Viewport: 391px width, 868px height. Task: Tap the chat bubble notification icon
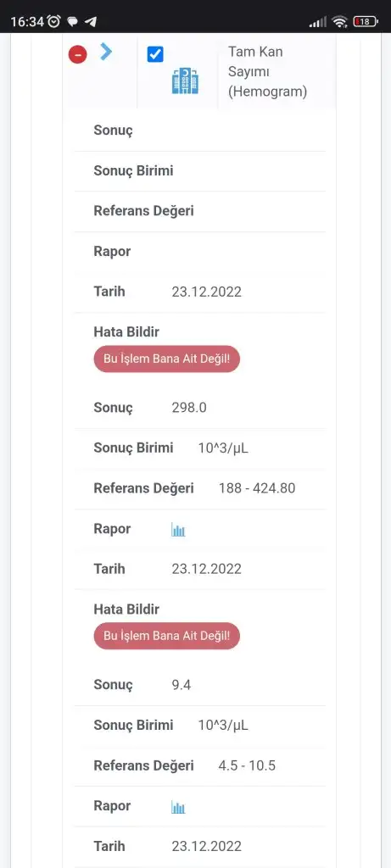73,22
